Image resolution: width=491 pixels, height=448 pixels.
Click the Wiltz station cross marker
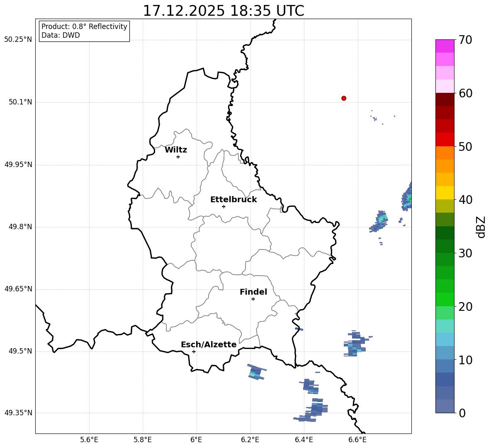178,157
